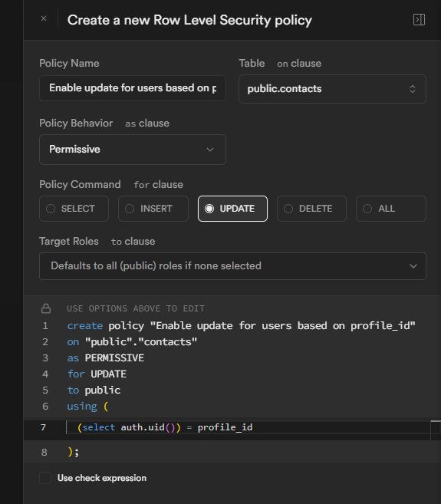Click the 'using (' SQL line
Screen dimensions: 441x504
click(87, 407)
